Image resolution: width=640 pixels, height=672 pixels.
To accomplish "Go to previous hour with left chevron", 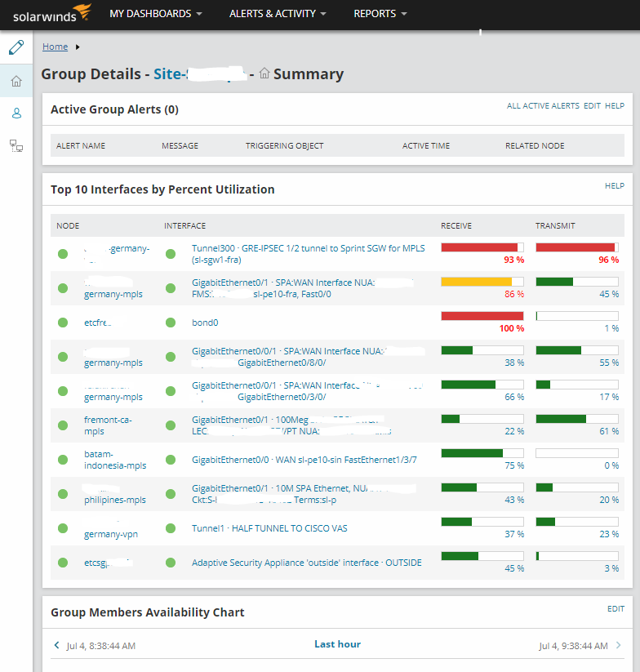I will click(x=56, y=645).
